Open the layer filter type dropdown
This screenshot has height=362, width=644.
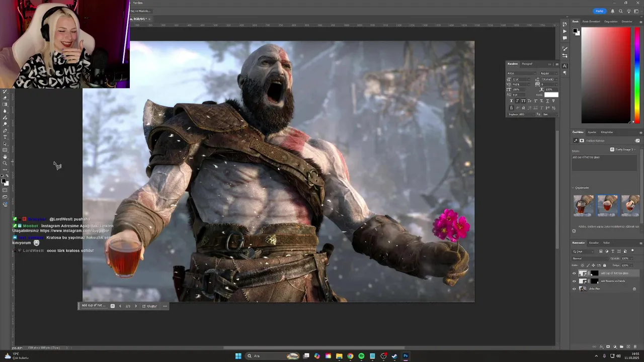(583, 251)
